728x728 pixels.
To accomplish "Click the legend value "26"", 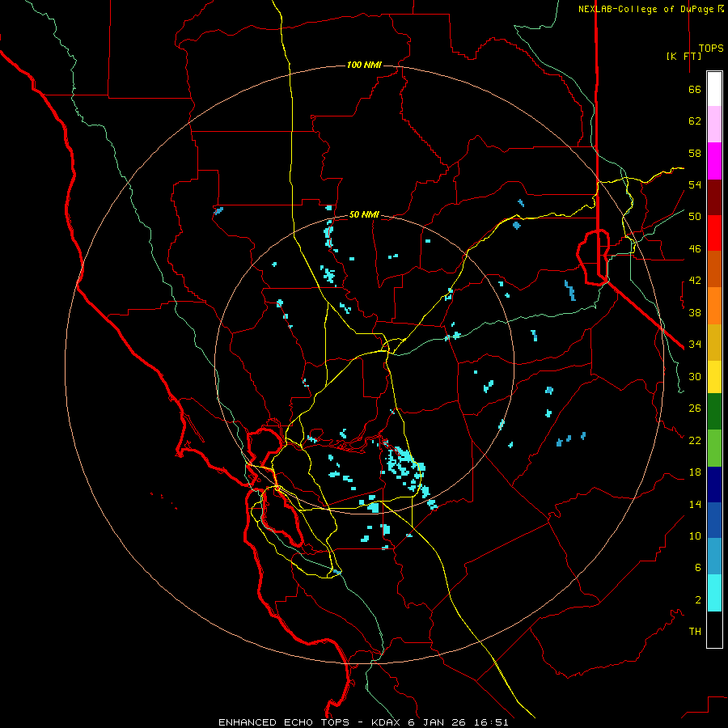I will 695,408.
